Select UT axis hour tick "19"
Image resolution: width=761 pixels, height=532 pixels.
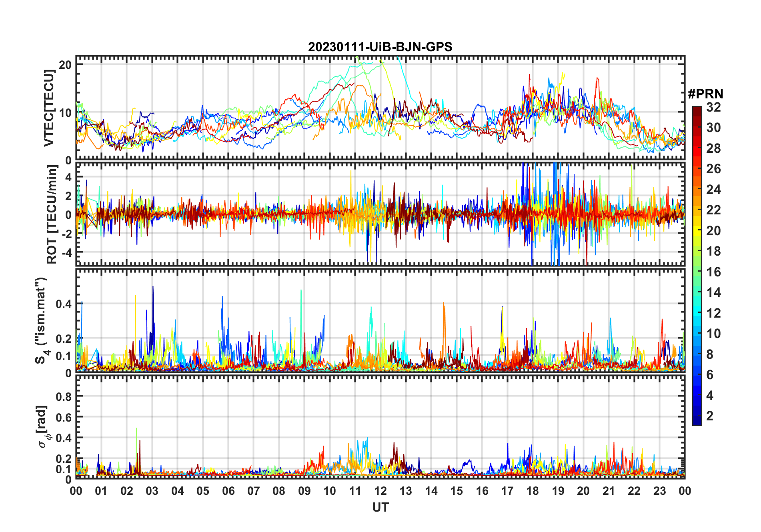coord(558,491)
